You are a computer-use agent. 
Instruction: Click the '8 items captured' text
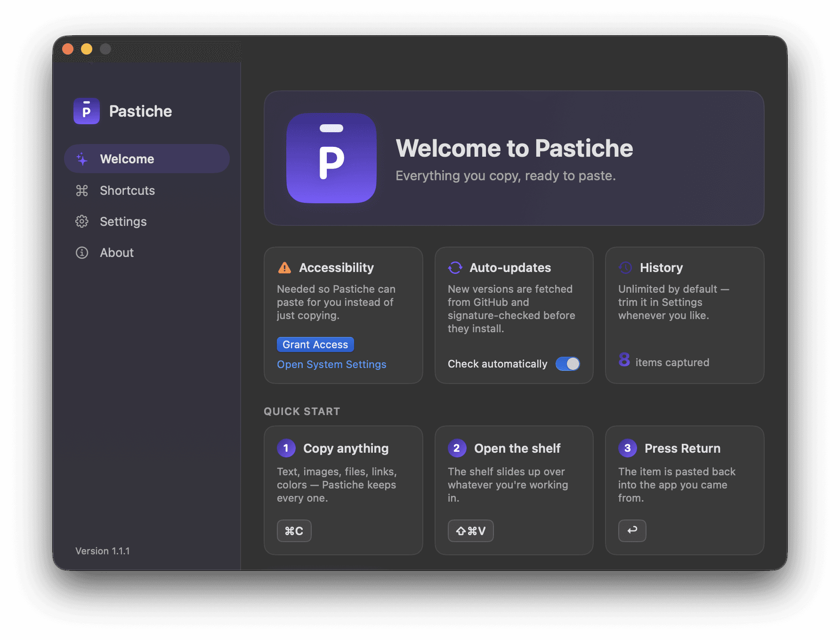coord(664,361)
